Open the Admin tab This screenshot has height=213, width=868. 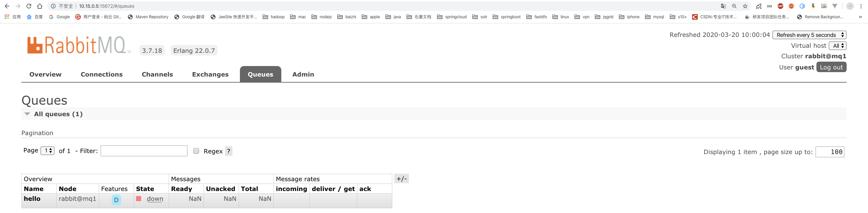point(303,74)
